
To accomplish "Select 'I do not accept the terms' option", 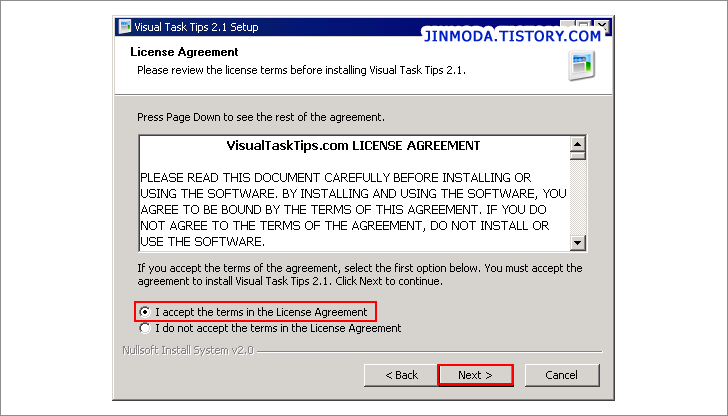I will [145, 328].
